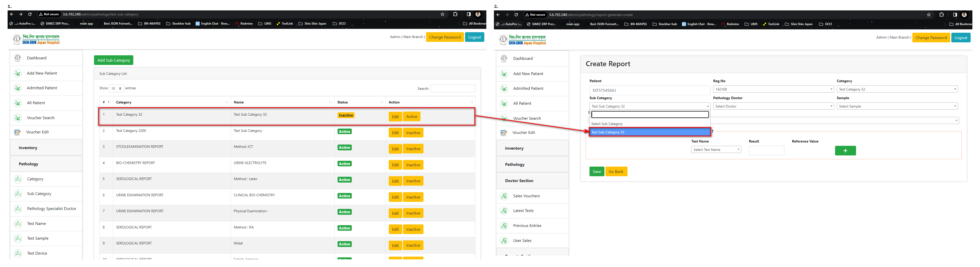
Task: Click green Save button on Create Report
Action: coord(597,171)
